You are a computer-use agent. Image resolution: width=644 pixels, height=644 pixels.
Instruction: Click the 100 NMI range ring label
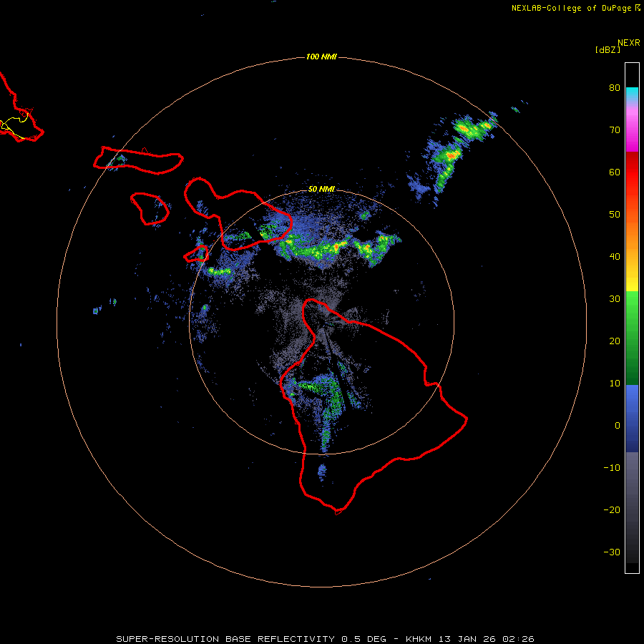(x=321, y=57)
